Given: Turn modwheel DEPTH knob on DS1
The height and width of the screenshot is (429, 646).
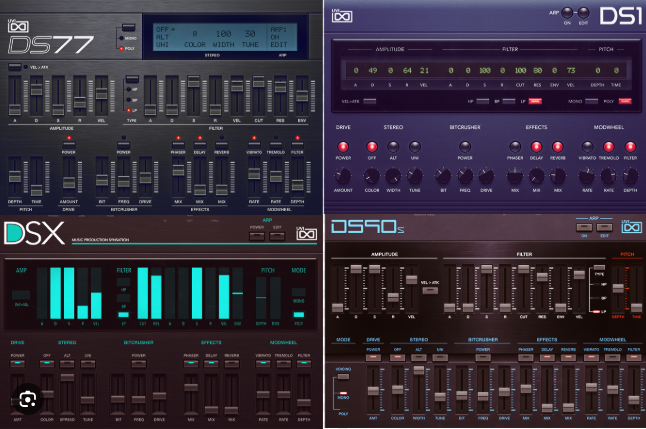Looking at the screenshot, I should pos(630,176).
